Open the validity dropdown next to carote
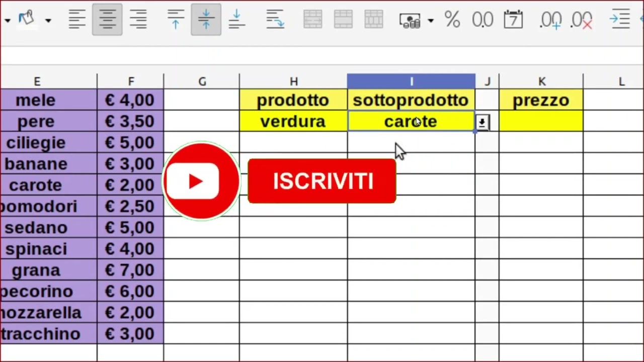644x362 pixels. (482, 122)
